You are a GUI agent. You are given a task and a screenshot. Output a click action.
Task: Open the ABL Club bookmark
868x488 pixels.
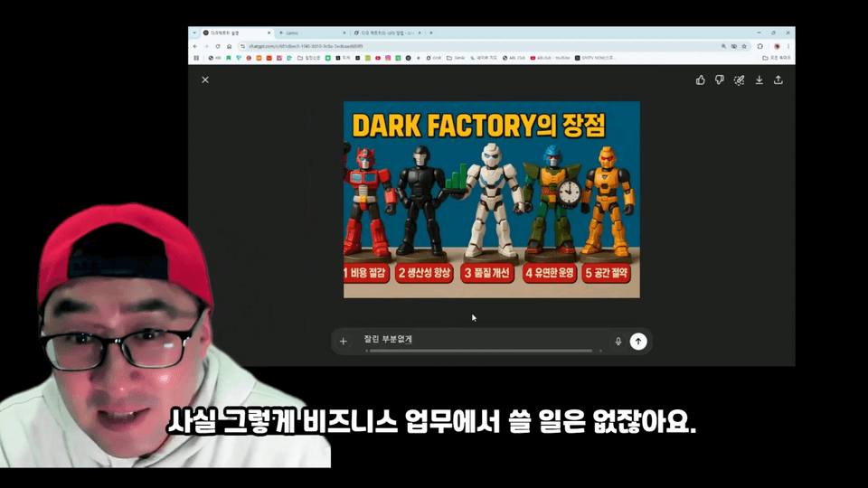coord(514,58)
